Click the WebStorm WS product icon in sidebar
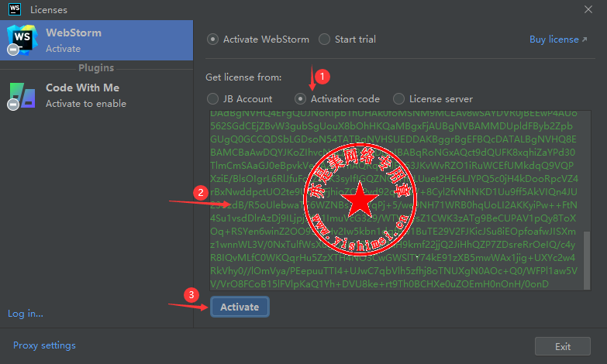Viewport: 607px width, 364px height. tap(22, 39)
